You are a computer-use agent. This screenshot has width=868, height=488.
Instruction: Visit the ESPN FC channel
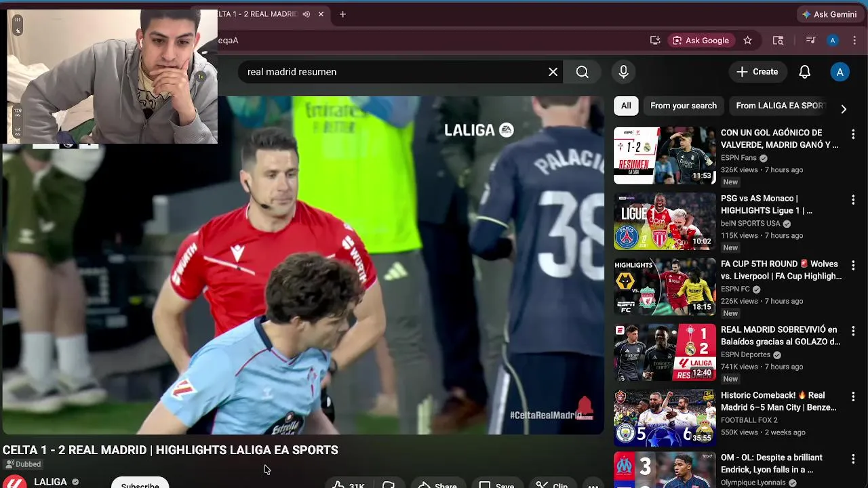pos(735,289)
